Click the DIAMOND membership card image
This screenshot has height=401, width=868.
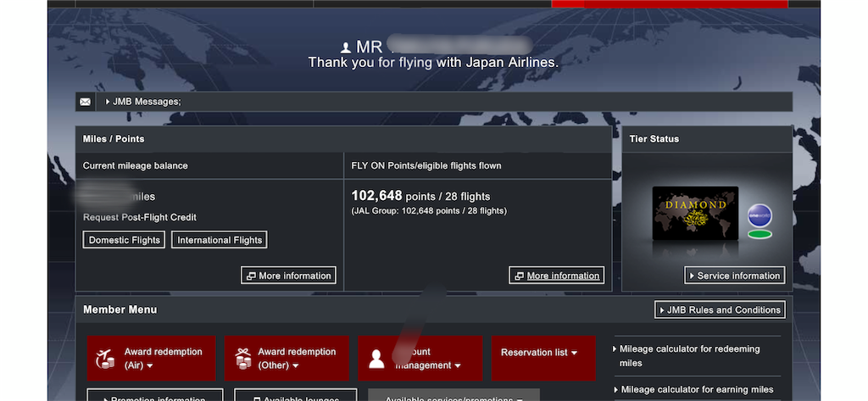click(x=695, y=214)
